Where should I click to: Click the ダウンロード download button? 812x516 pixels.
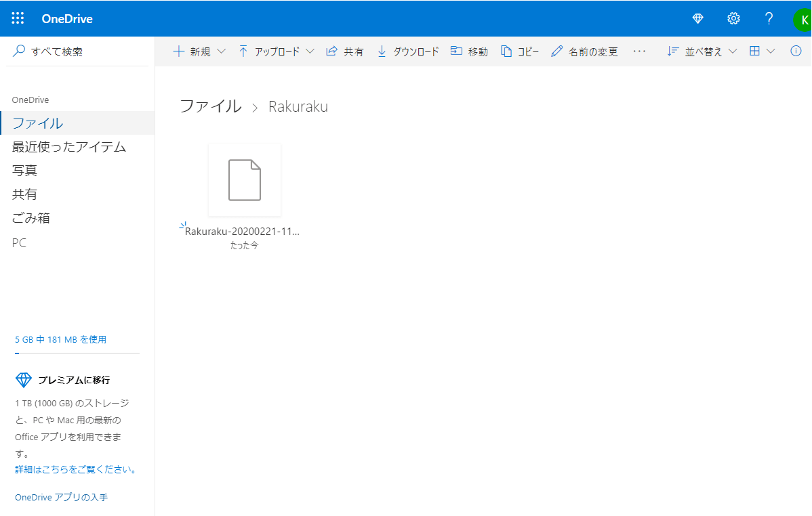coord(408,51)
